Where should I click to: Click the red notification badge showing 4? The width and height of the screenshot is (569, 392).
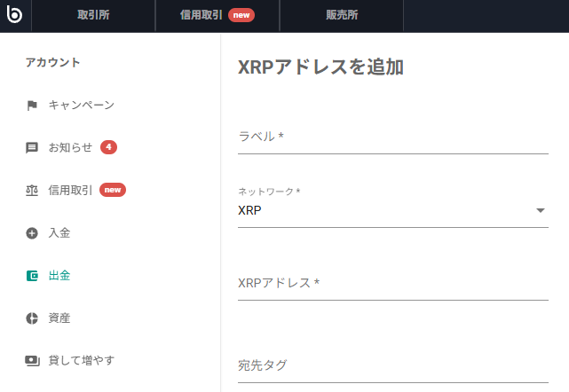pyautogui.click(x=108, y=147)
